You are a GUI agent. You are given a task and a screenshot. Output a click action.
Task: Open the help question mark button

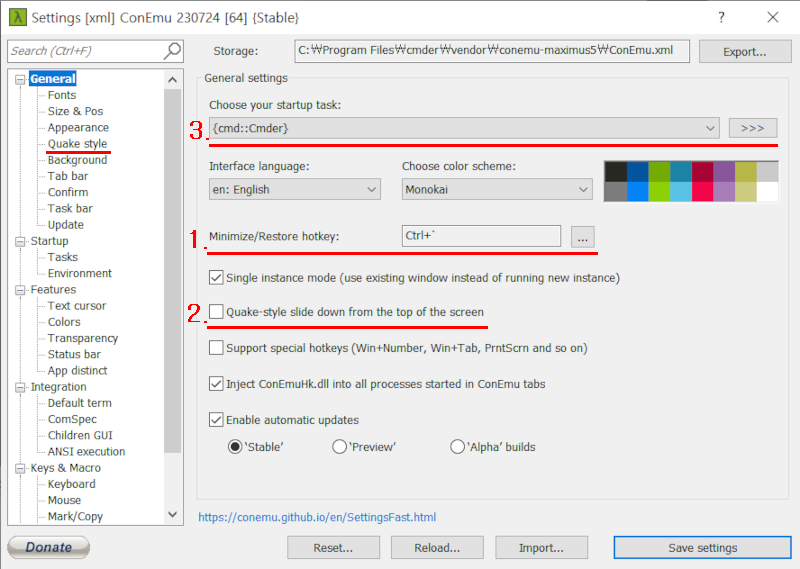click(721, 17)
